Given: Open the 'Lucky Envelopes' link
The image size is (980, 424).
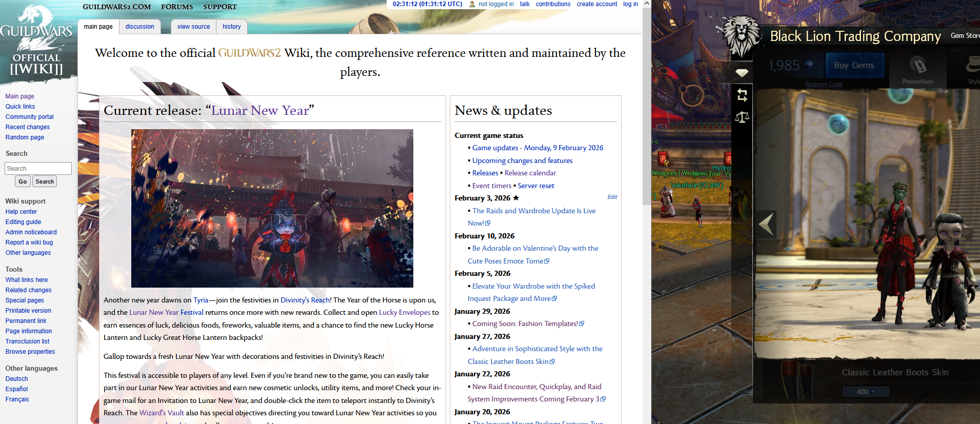Looking at the screenshot, I should click(x=405, y=312).
